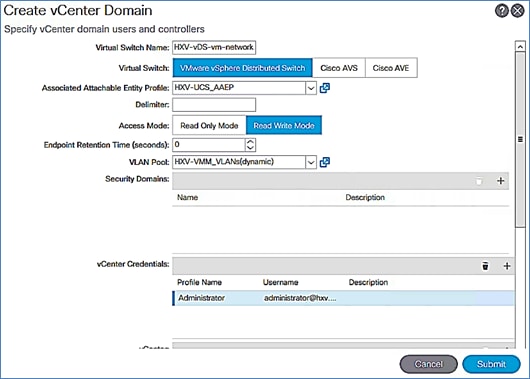This screenshot has height=379, width=530.
Task: Close the Create vCenter Domain dialog
Action: 517,11
